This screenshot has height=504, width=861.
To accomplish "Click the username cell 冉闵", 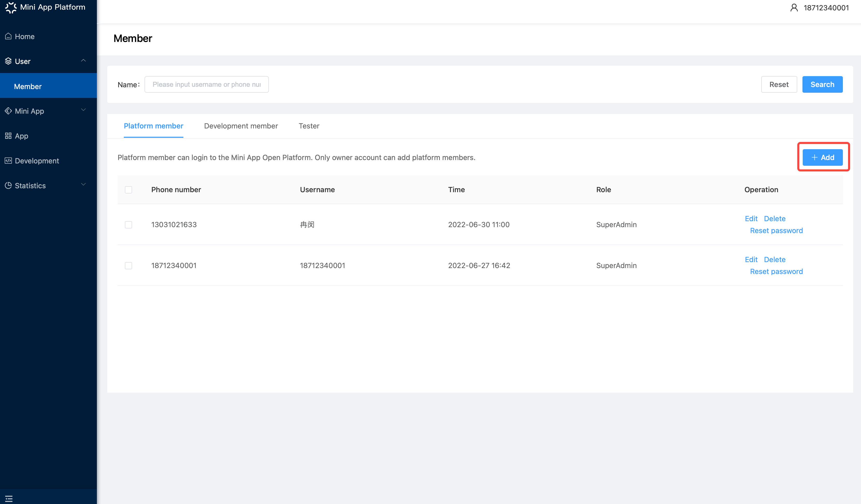I will [x=307, y=225].
